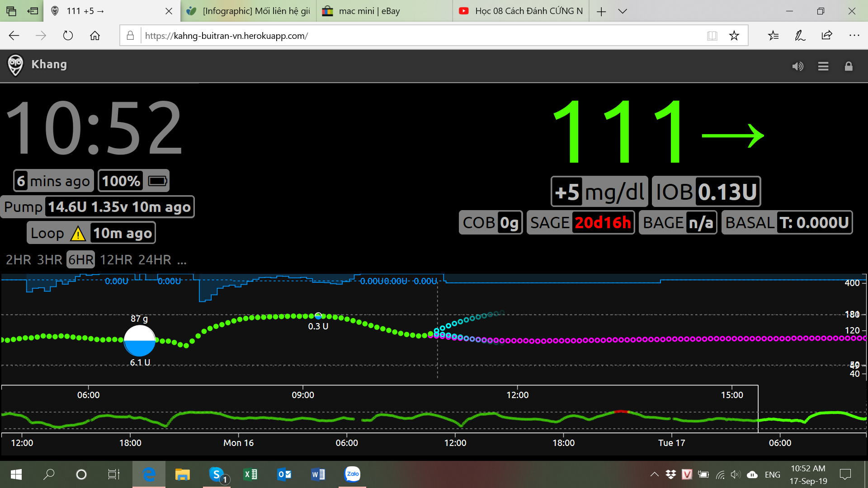868x488 pixels.
Task: Open Word from taskbar
Action: [318, 474]
